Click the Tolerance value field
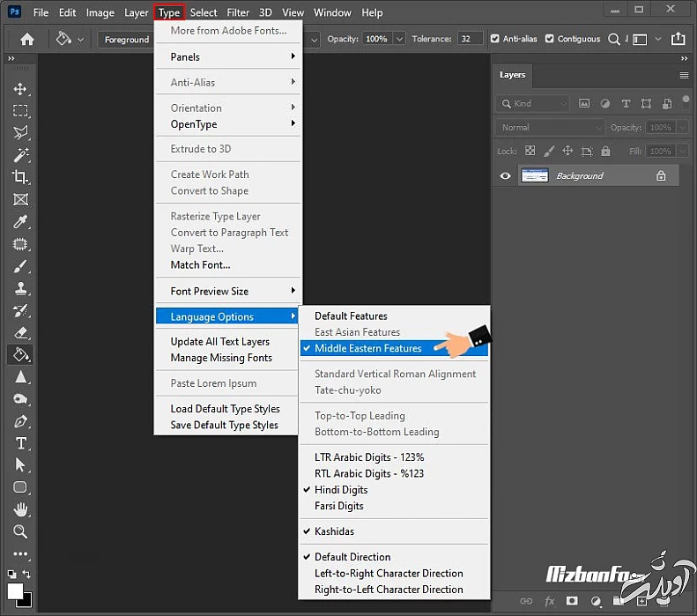This screenshot has height=616, width=697. [x=471, y=39]
